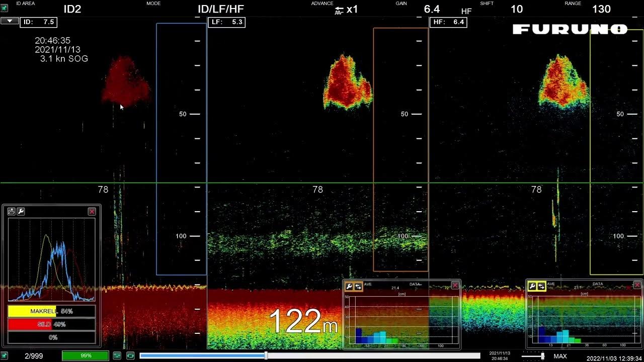Viewport: 644px width, 362px height.
Task: Close the species identification graph panel
Action: click(92, 212)
